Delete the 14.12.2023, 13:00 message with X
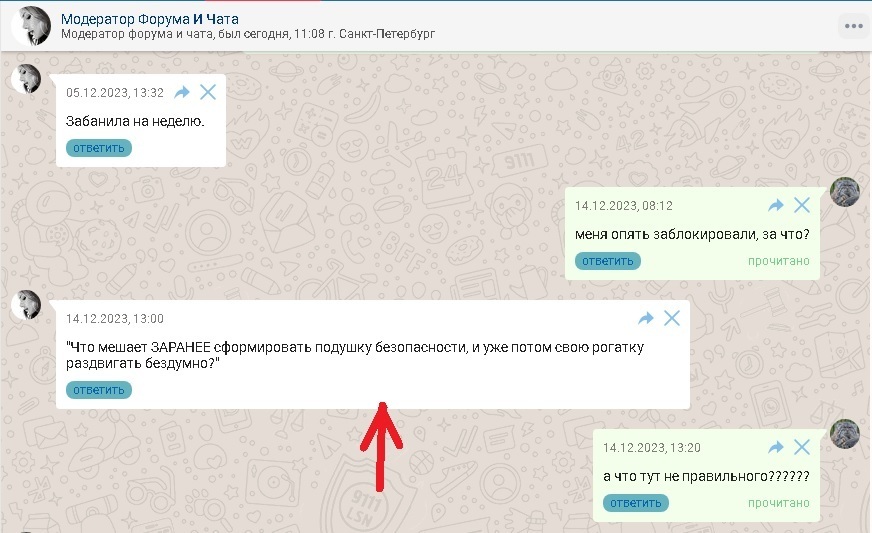872x533 pixels. (672, 318)
